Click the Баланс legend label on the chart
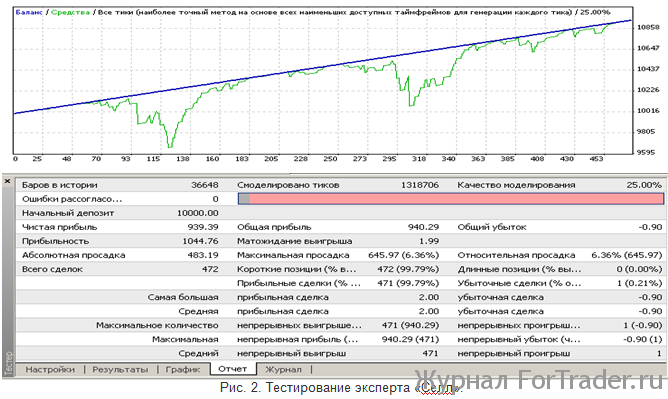This screenshot has width=668, height=399. coord(29,12)
